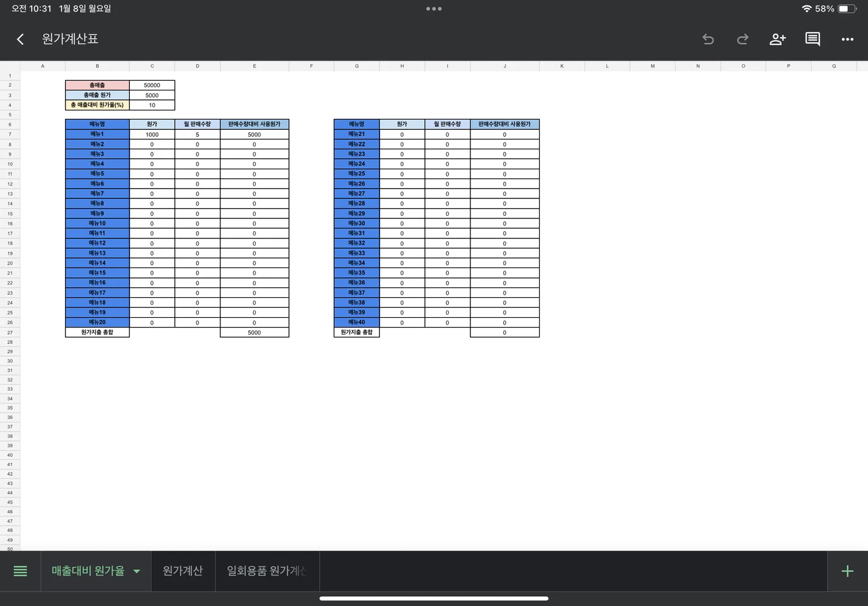The height and width of the screenshot is (606, 868).
Task: Select the 메뉴20 cell
Action: 97,322
